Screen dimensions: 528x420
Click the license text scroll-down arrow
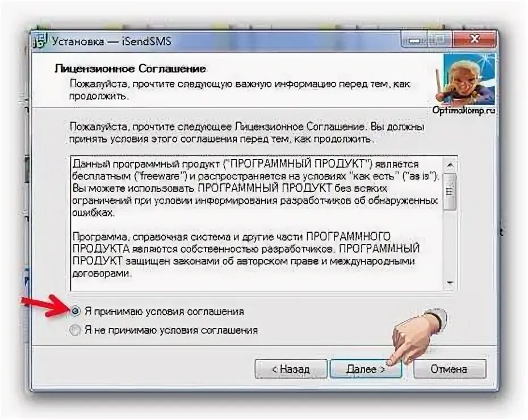tap(450, 283)
